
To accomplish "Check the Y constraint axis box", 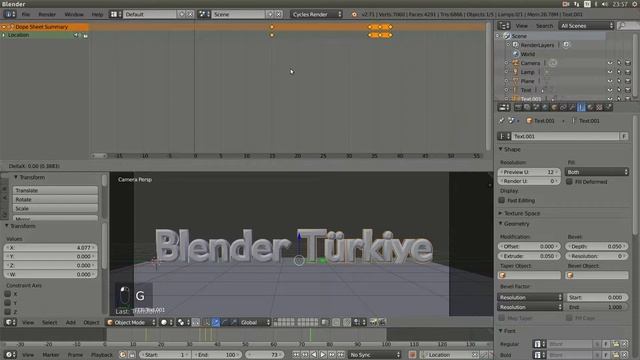I will click(x=7, y=303).
